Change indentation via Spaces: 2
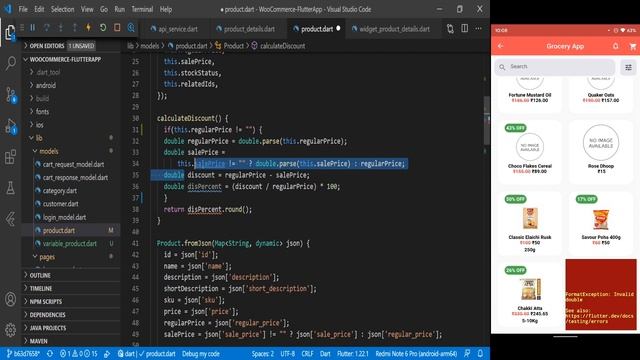This screenshot has height=360, width=640. 262,354
